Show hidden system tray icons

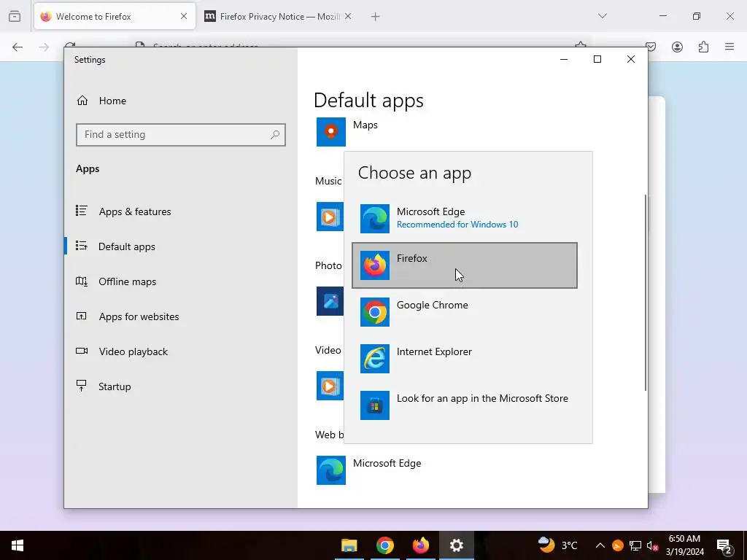(600, 545)
